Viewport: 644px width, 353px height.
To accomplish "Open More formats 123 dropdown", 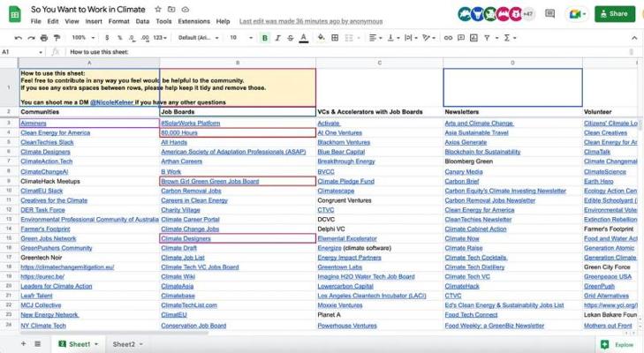I will (160, 38).
